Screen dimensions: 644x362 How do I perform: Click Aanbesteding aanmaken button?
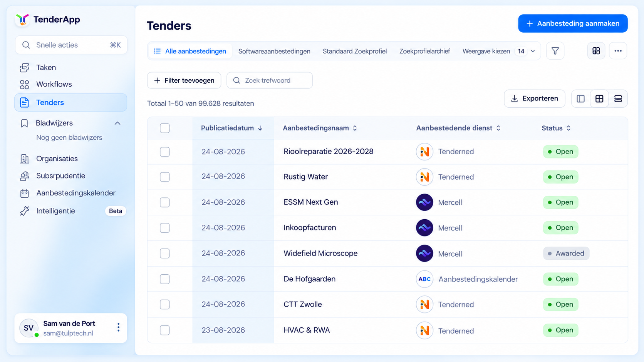tap(573, 23)
